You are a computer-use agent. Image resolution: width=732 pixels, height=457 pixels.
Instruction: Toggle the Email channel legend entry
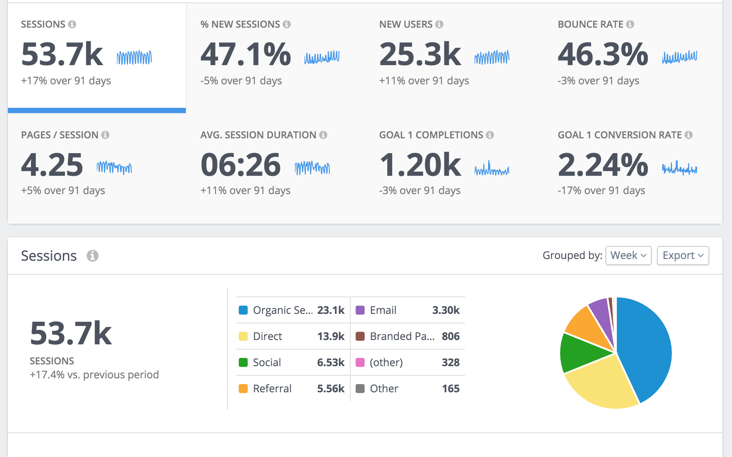pyautogui.click(x=408, y=310)
